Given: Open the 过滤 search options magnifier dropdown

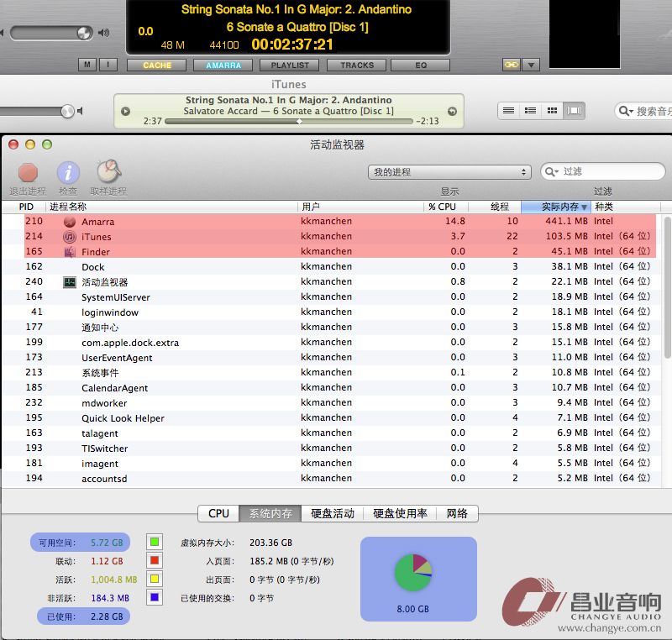Looking at the screenshot, I should click(552, 172).
